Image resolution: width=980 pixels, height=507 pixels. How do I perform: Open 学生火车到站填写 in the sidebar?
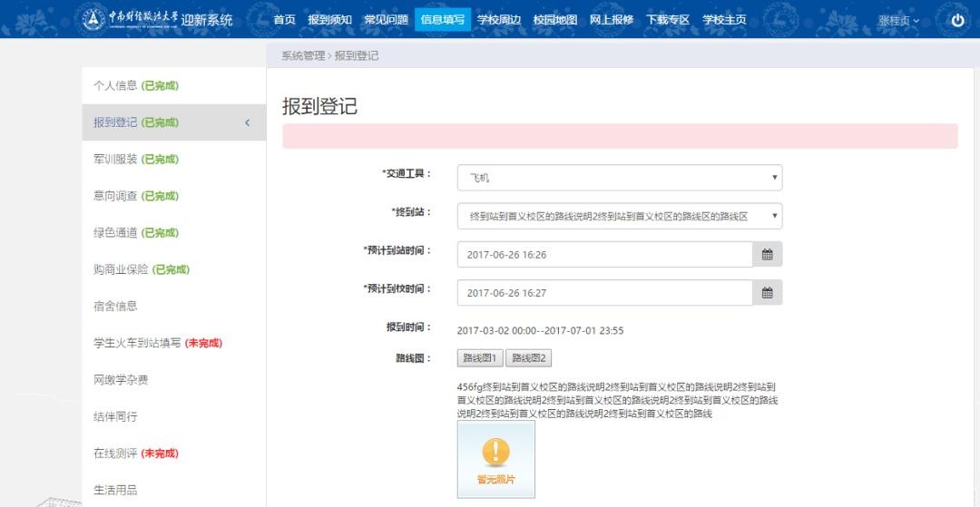[x=137, y=343]
